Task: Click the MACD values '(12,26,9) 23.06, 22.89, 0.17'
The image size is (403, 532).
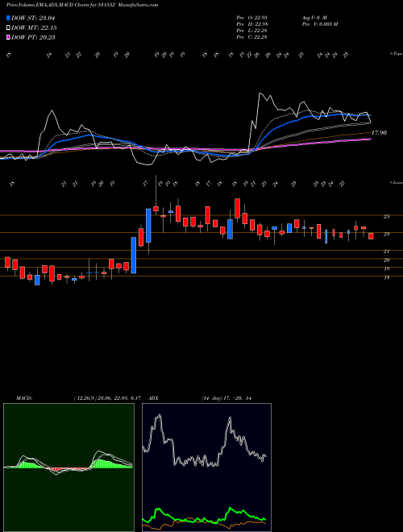Action: tap(107, 398)
